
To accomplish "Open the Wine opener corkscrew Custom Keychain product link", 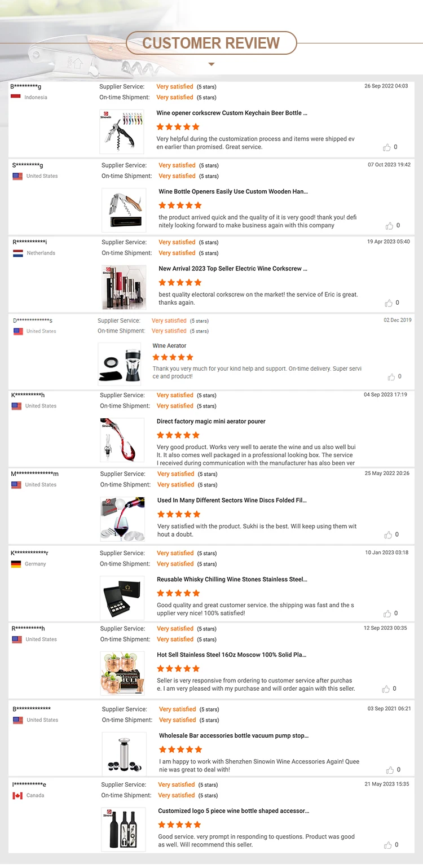I will [x=232, y=113].
